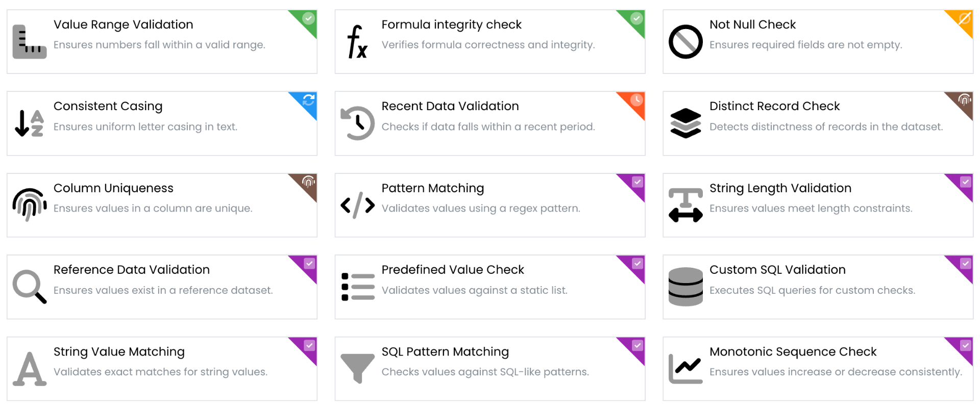Click the blue refresh badge on Consistent Casing
The width and height of the screenshot is (980, 408).
[x=308, y=100]
